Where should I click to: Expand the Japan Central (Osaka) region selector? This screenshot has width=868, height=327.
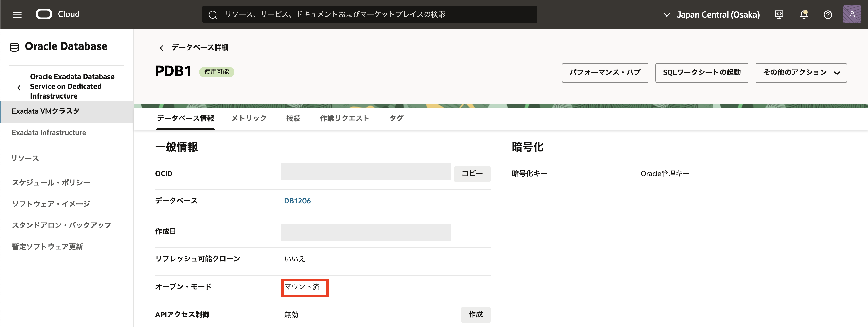pos(711,14)
